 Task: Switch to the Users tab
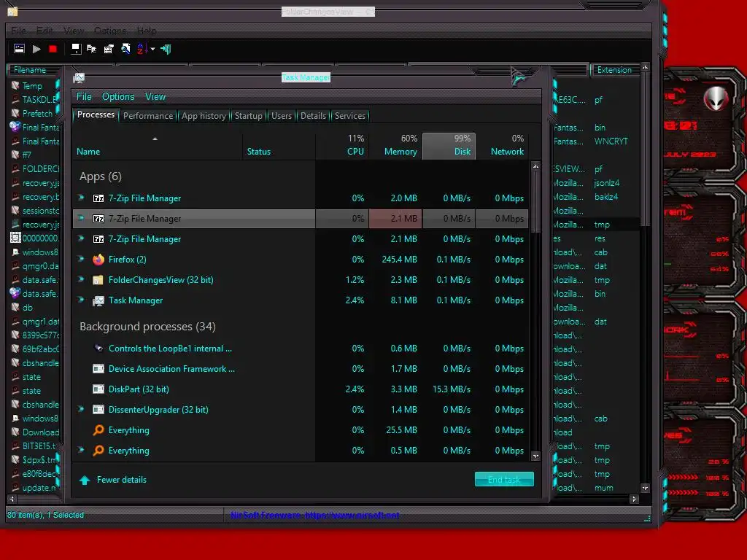[x=282, y=116]
